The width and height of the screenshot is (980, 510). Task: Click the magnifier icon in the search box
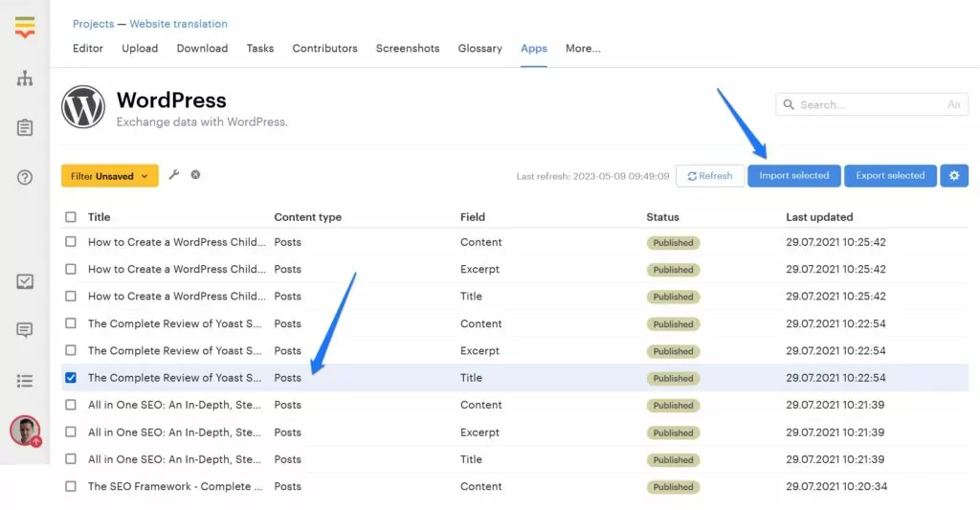pos(789,104)
